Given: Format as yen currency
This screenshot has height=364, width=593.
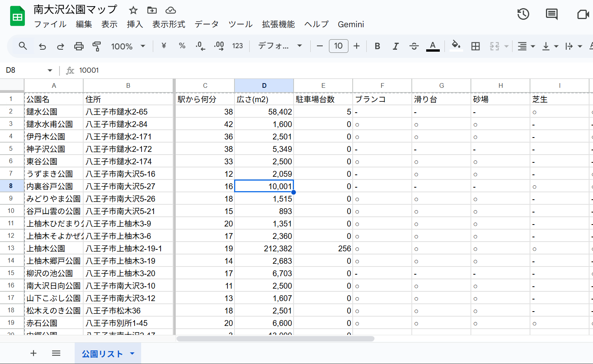Looking at the screenshot, I should pyautogui.click(x=164, y=46).
